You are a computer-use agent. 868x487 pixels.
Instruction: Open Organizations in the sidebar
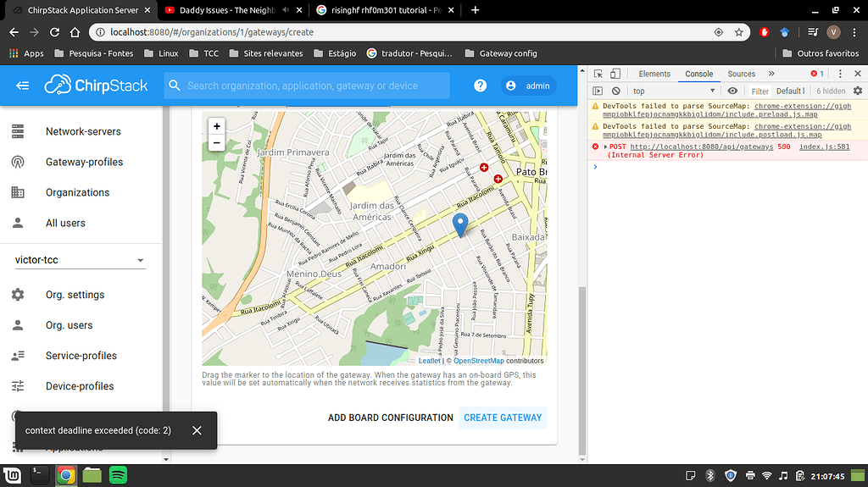pos(77,192)
